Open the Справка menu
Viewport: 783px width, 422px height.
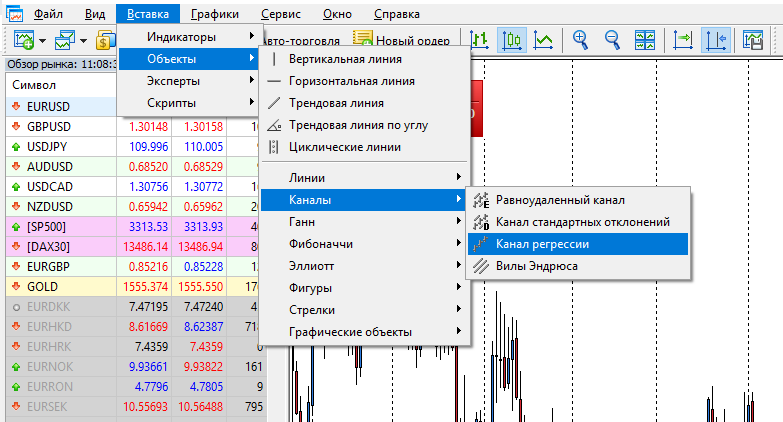click(396, 14)
